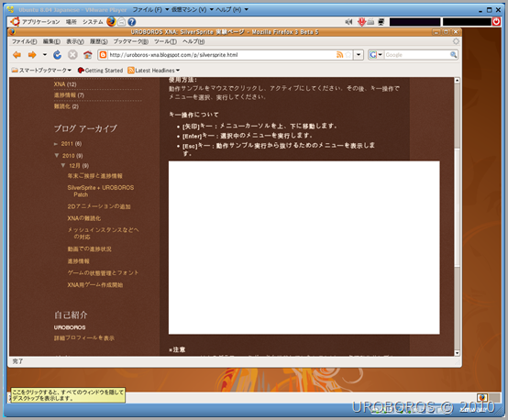Open the mail launcher in Ubuntu panel
The width and height of the screenshot is (508, 420).
(121, 22)
